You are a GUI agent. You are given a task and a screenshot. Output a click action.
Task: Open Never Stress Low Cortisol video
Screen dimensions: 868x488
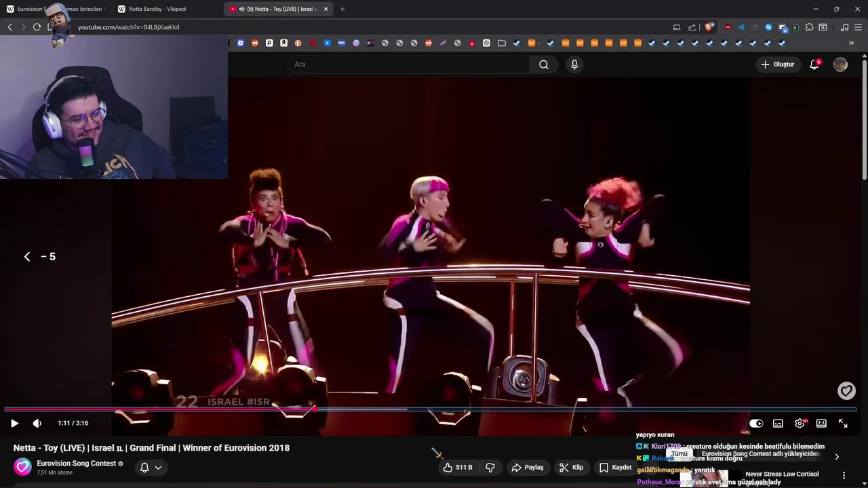(x=782, y=474)
